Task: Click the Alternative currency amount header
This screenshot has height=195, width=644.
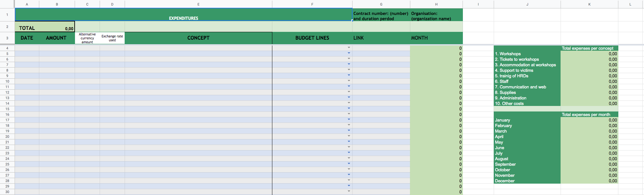Action: click(x=87, y=38)
